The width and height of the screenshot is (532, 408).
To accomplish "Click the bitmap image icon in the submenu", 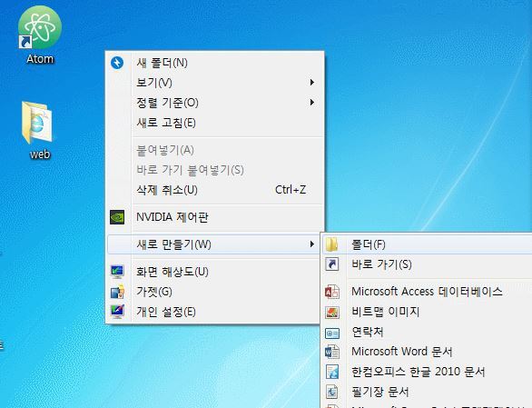I will (x=332, y=313).
